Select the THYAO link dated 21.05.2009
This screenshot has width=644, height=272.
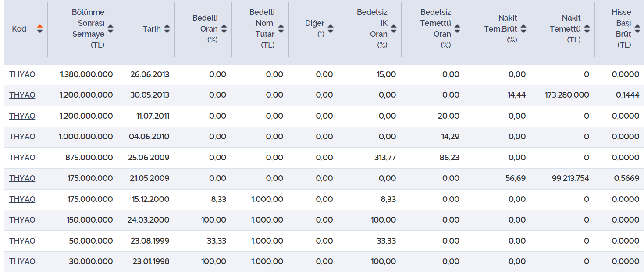22,178
